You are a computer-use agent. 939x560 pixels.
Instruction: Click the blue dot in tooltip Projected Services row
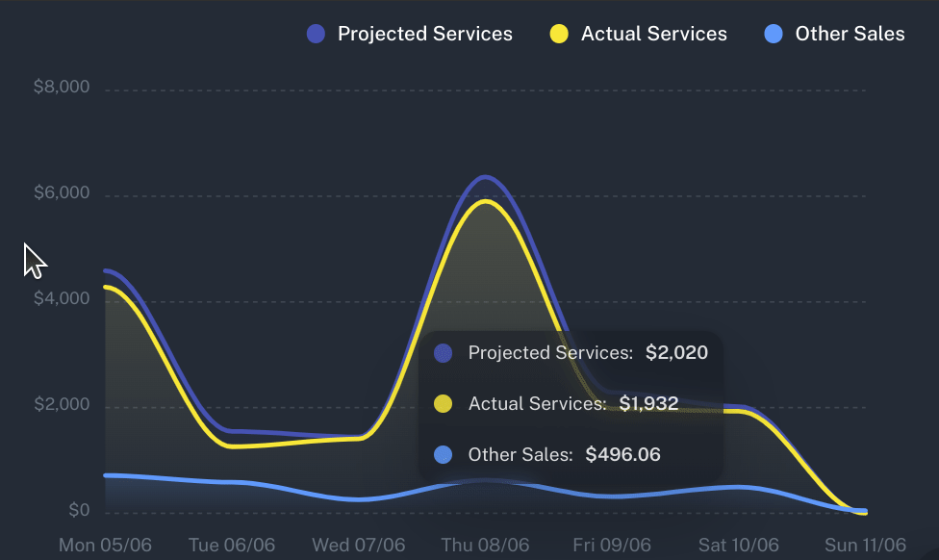point(443,353)
